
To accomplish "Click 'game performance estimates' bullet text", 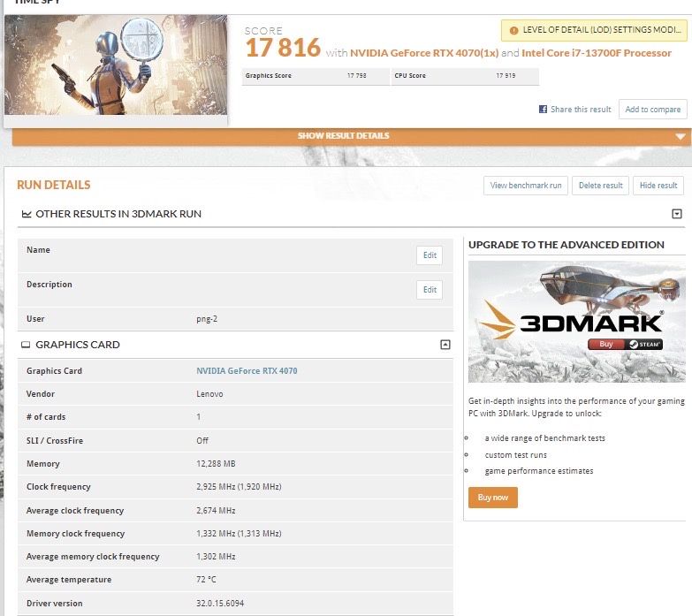I will coord(539,471).
